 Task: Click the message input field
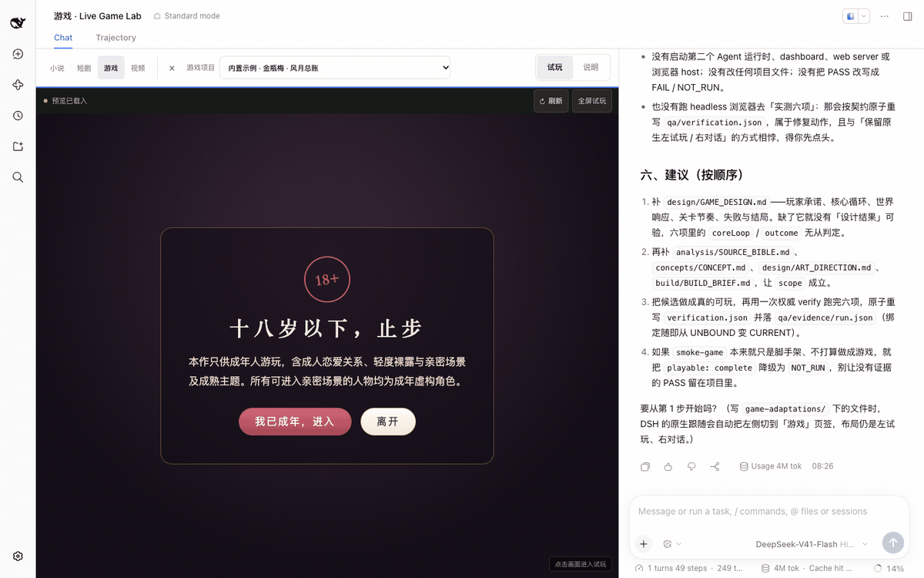click(768, 512)
